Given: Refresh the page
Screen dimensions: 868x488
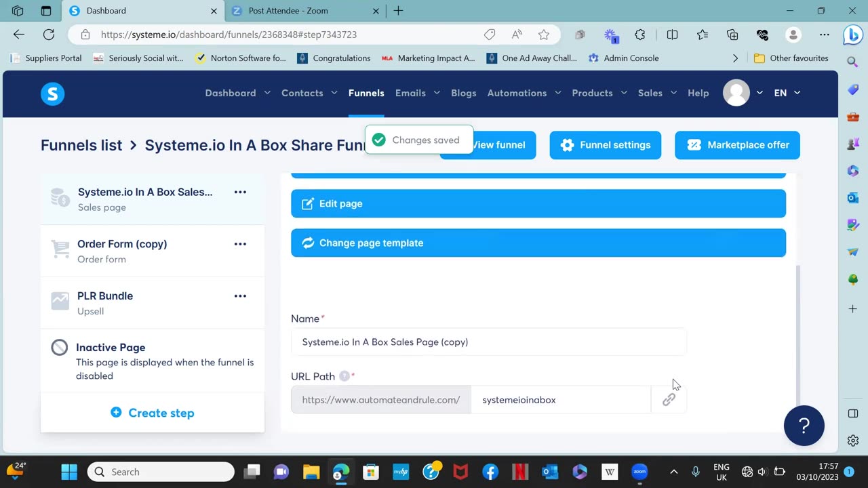Looking at the screenshot, I should (x=49, y=35).
